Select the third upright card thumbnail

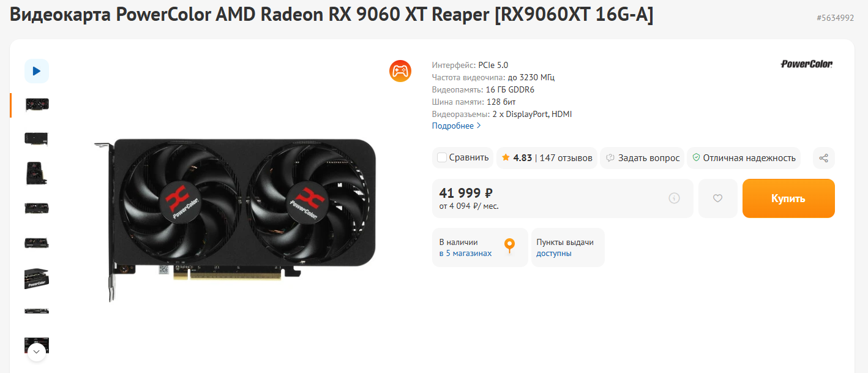pos(37,173)
